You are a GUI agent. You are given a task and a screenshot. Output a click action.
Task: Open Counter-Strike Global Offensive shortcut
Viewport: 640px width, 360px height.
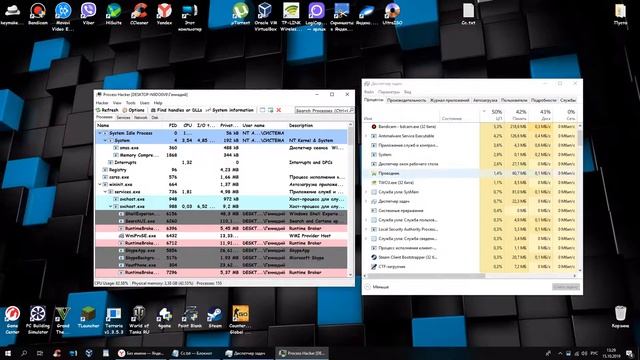[240, 320]
